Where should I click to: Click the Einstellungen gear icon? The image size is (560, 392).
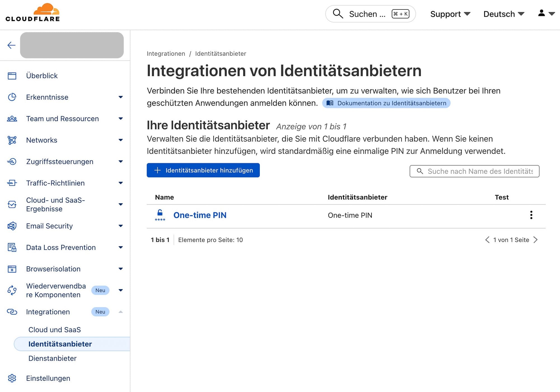pyautogui.click(x=12, y=378)
